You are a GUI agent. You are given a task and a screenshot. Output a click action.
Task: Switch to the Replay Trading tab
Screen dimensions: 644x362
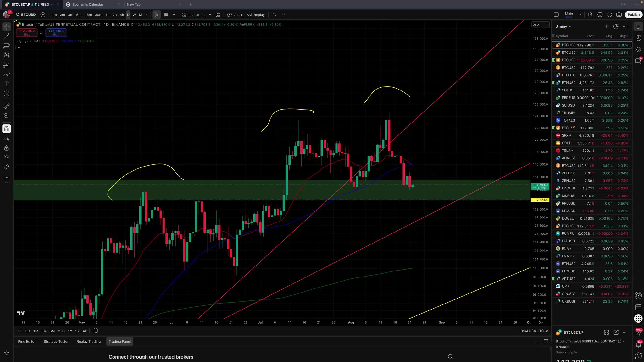89,342
